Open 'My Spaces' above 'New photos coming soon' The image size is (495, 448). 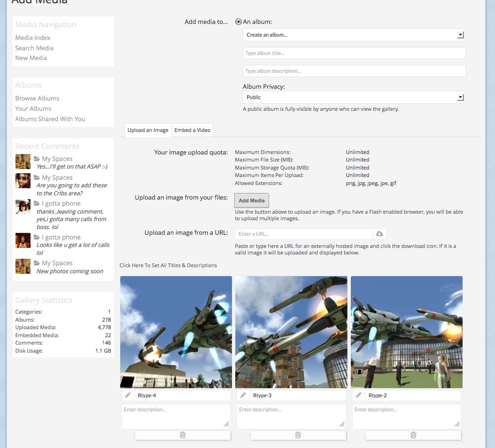(57, 263)
